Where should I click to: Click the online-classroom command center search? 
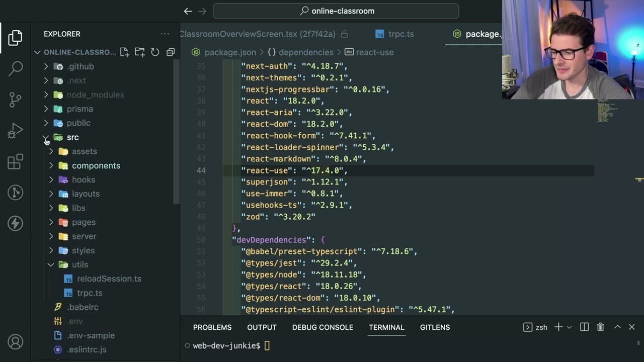(336, 11)
